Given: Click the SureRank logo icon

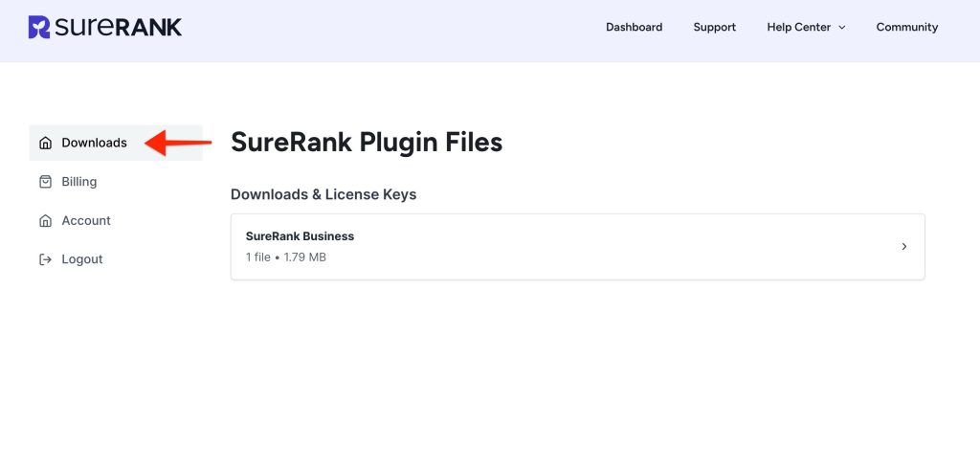Looking at the screenshot, I should pos(39,27).
